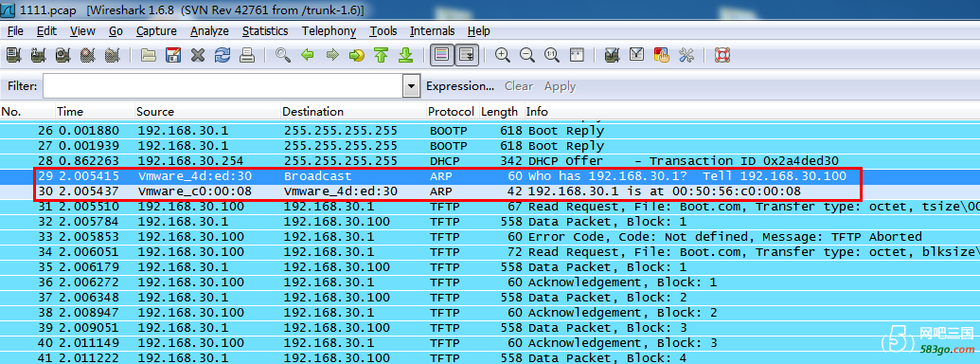Edit display filter icon
980x364 pixels.
coord(637,55)
